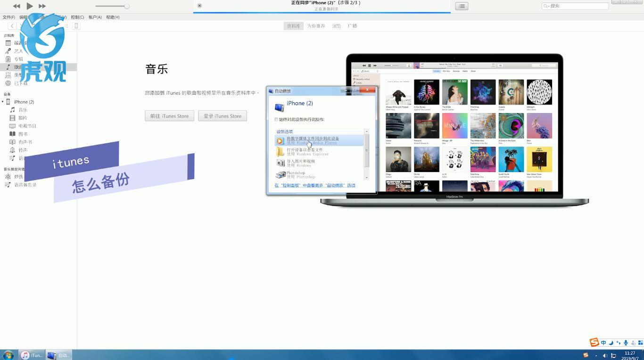Close the 自动播放 dialog
644x360 pixels.
pyautogui.click(x=368, y=89)
